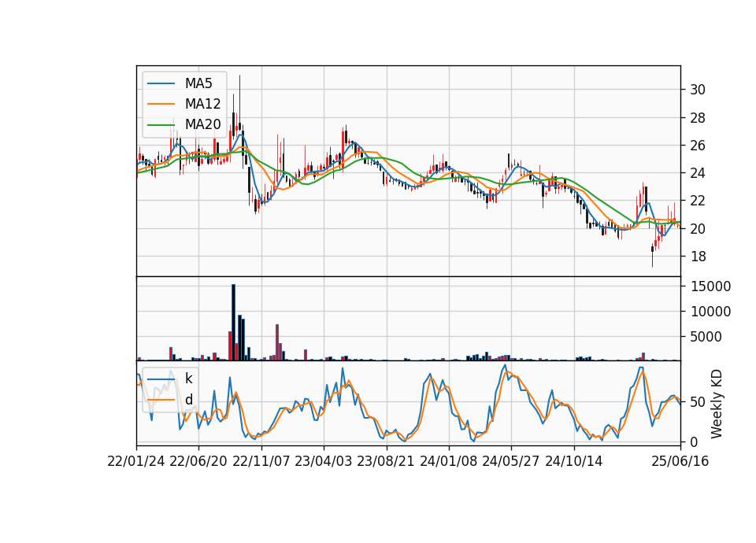Click the 22/06/20 date tick label
Screen dimensions: 756x543
198,462
